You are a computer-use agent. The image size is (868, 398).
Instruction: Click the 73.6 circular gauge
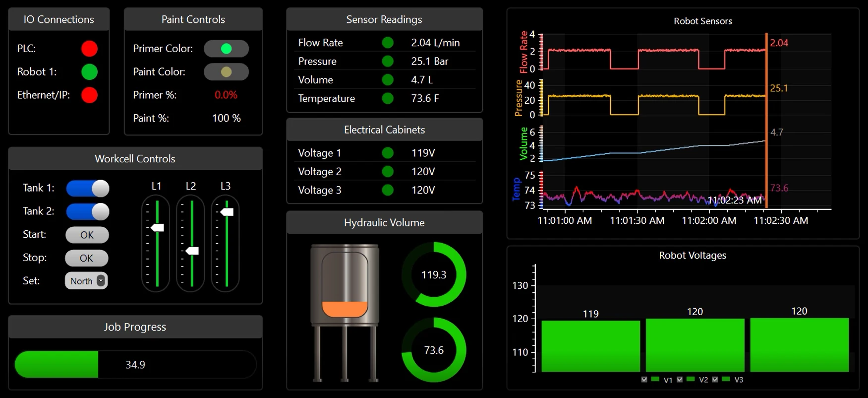tap(434, 350)
